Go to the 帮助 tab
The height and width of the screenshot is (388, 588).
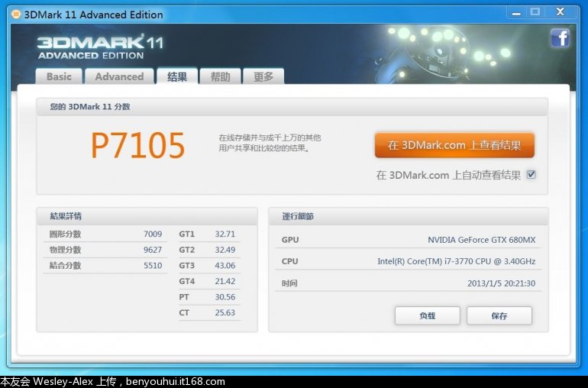click(220, 76)
